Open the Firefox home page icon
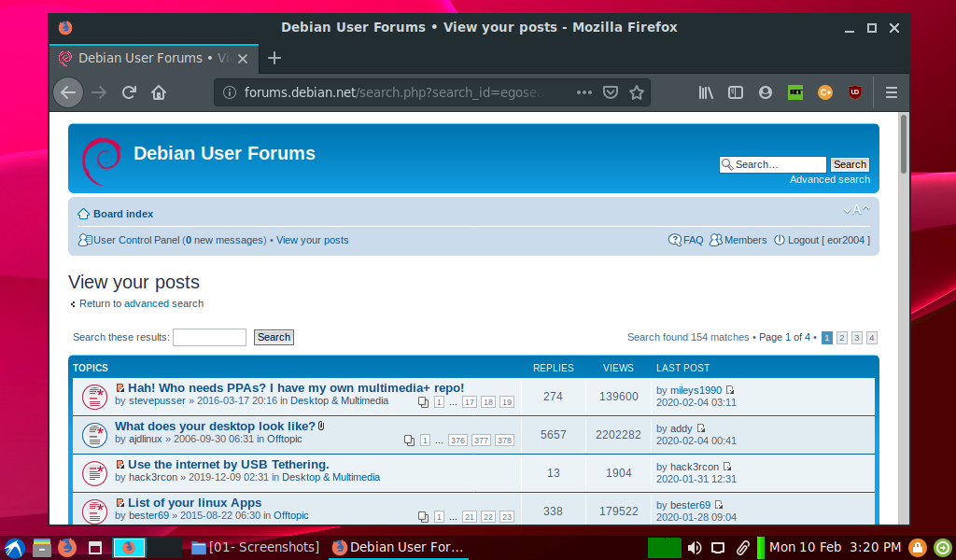 point(159,92)
